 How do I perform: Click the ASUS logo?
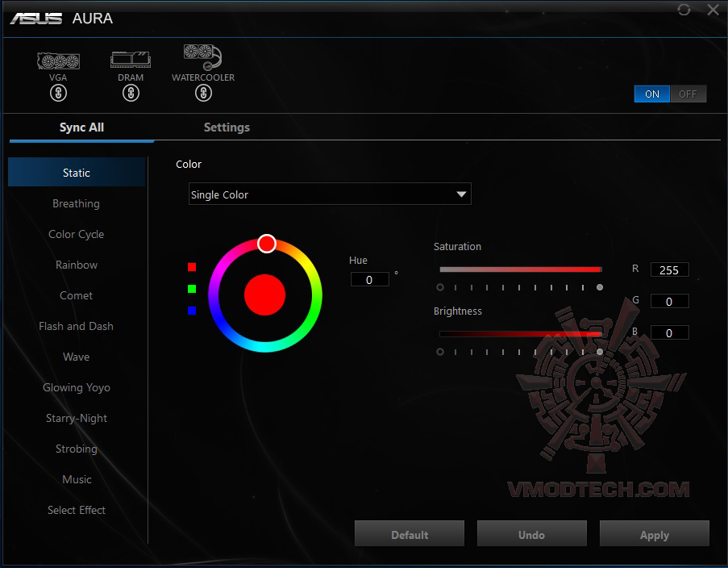click(36, 19)
